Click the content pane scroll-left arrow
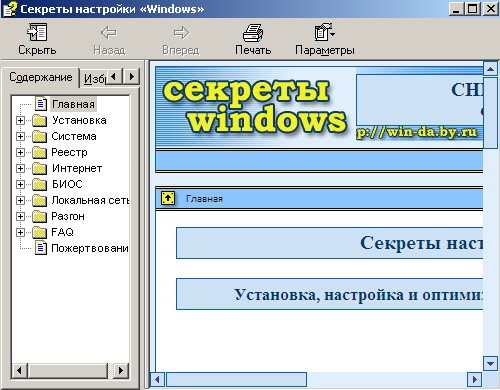This screenshot has width=500, height=390. (157, 379)
